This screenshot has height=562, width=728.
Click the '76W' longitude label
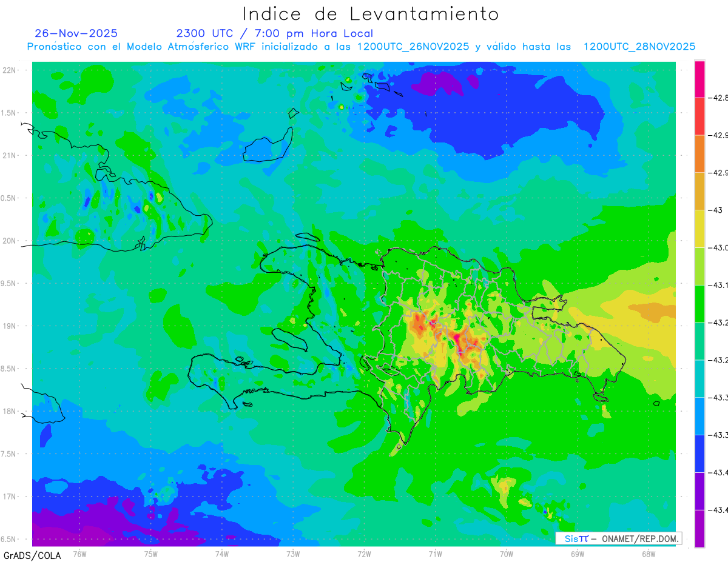point(79,554)
